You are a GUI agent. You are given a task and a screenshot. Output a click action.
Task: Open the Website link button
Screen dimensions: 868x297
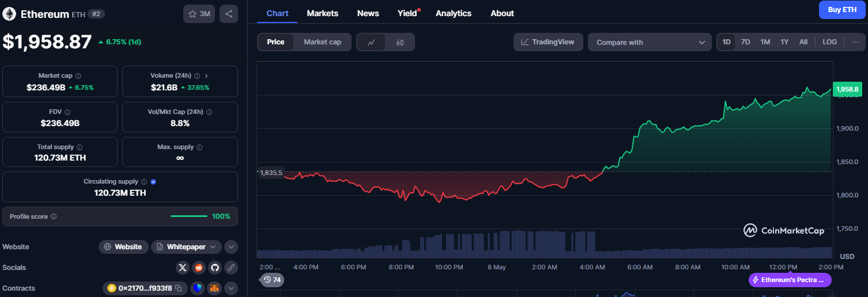pos(123,247)
